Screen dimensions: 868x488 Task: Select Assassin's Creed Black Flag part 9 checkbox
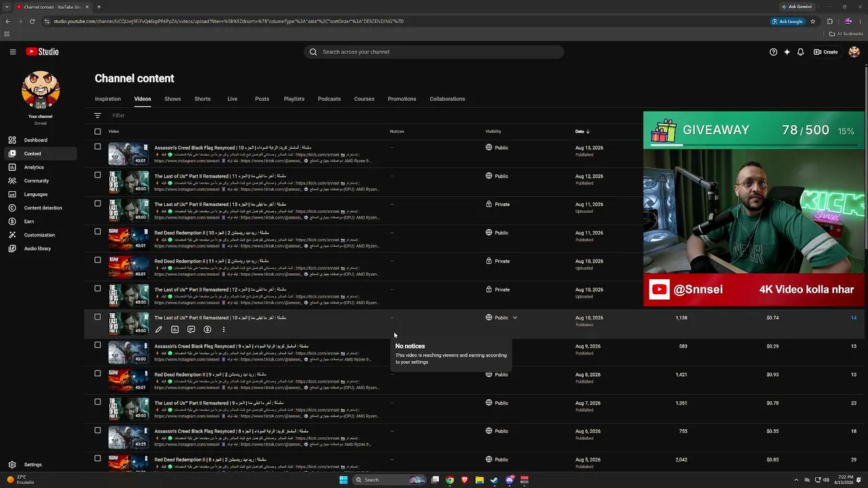(x=98, y=345)
